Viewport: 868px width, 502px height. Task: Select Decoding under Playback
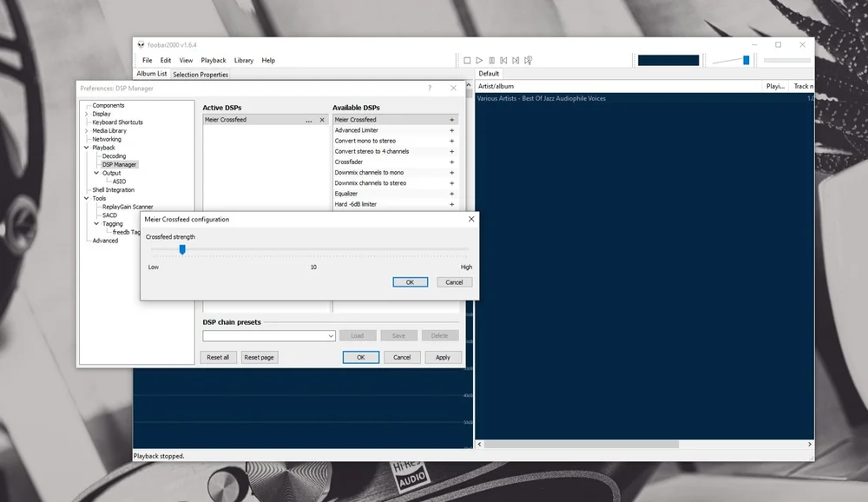[x=114, y=156]
